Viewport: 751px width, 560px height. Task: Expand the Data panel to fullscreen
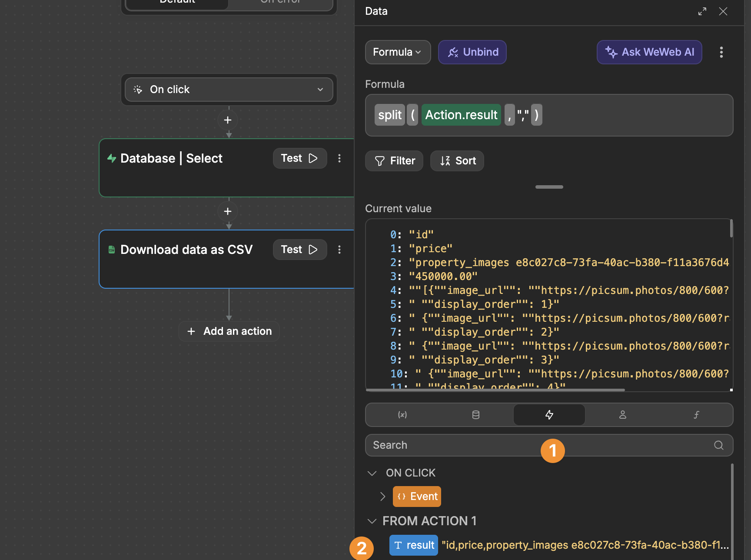click(x=702, y=11)
